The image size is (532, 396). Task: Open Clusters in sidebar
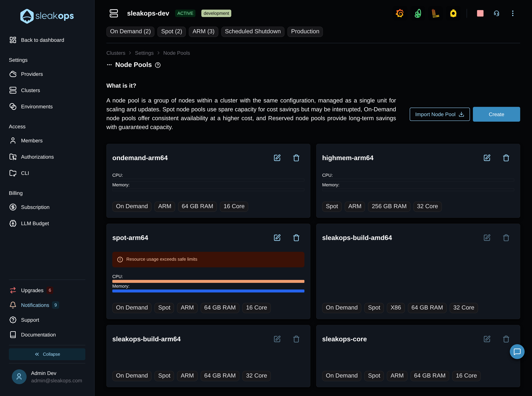25,90
